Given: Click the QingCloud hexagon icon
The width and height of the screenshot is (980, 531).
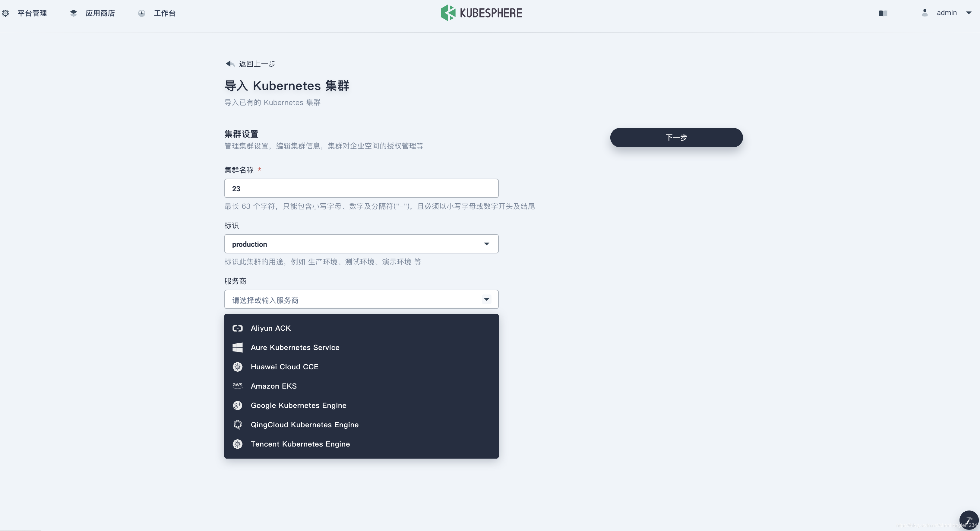Looking at the screenshot, I should click(x=237, y=425).
